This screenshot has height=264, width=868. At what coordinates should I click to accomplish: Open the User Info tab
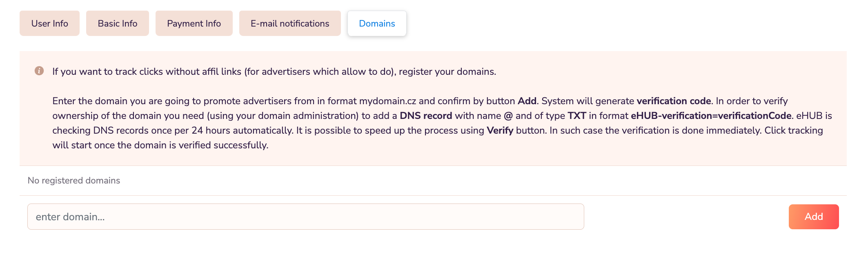49,24
